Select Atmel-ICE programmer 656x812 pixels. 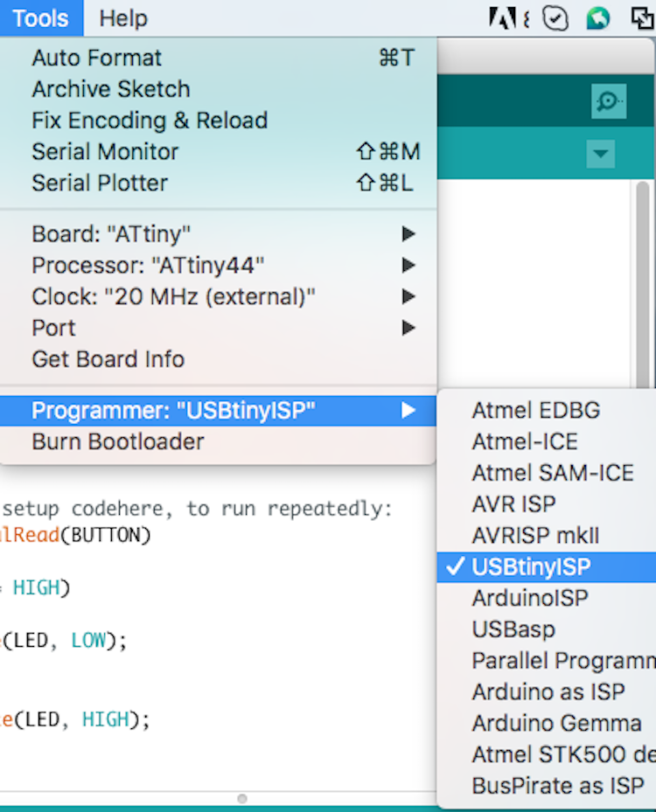tap(547, 441)
